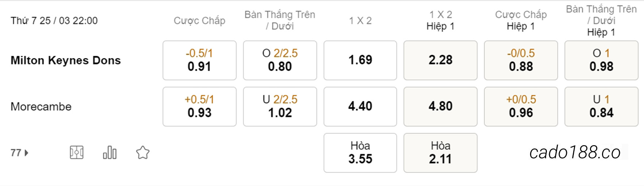Open the bar chart statistics icon
This screenshot has width=644, height=186.
click(110, 152)
